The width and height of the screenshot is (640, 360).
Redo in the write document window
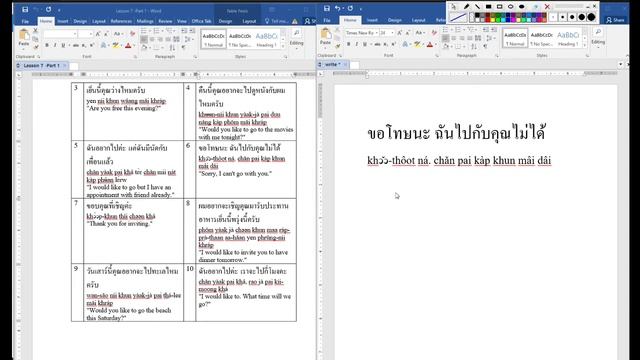click(x=350, y=8)
